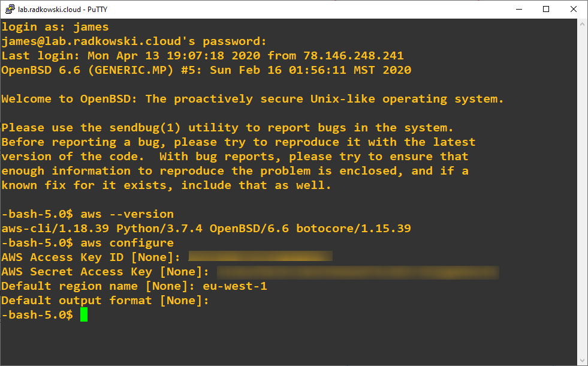
Task: Maximize the PuTTY window
Action: point(546,9)
